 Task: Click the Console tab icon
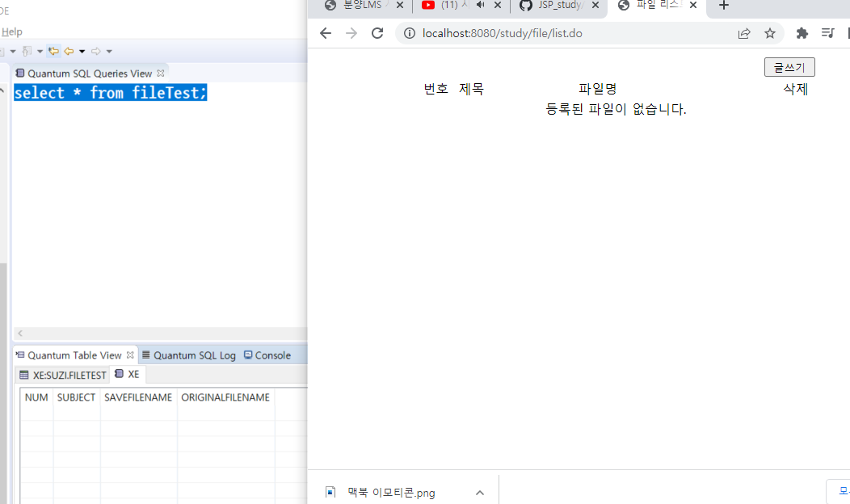tap(246, 355)
